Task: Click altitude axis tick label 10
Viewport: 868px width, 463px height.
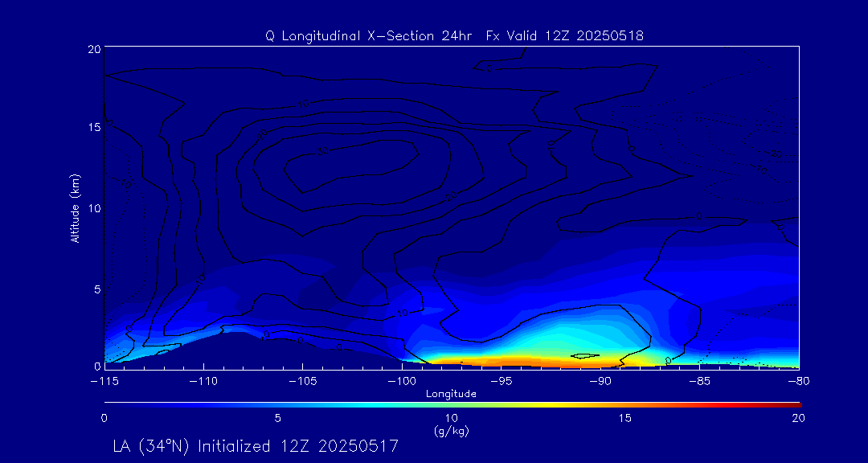Action: point(94,208)
